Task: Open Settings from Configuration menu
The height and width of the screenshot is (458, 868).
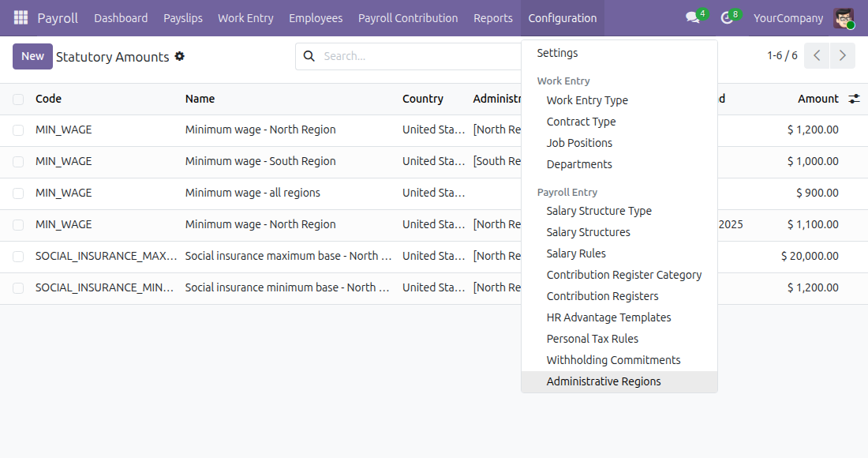Action: (x=619, y=53)
